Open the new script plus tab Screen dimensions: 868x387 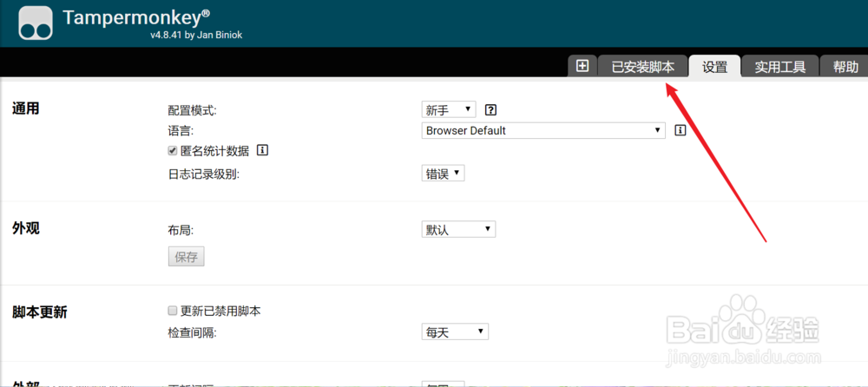click(x=582, y=67)
